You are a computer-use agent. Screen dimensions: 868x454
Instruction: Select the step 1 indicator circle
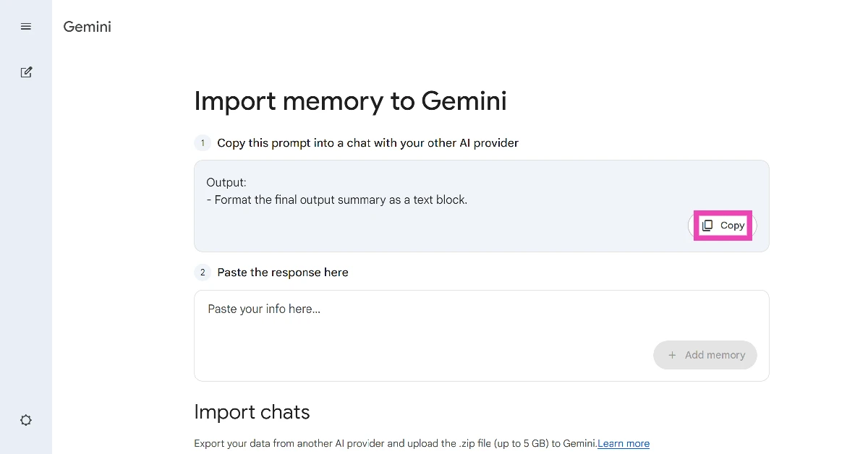coord(203,142)
